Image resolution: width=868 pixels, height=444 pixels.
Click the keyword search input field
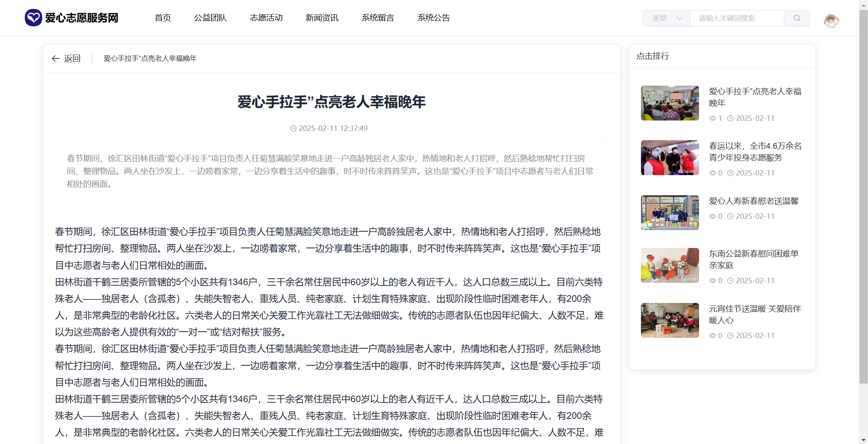tap(736, 18)
